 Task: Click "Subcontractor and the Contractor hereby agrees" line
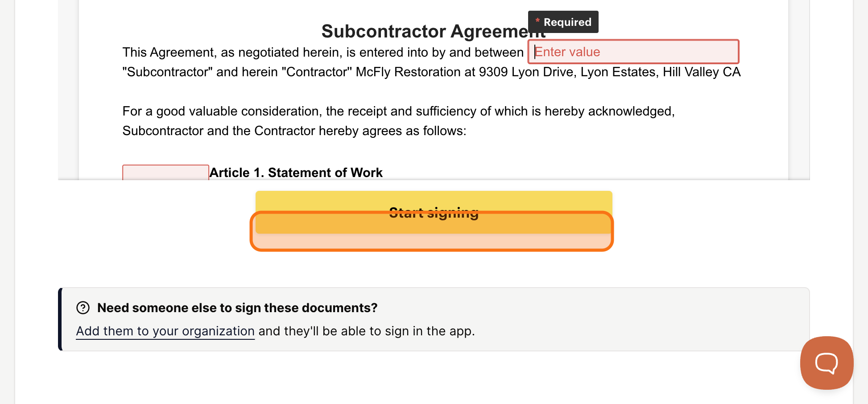coord(294,131)
